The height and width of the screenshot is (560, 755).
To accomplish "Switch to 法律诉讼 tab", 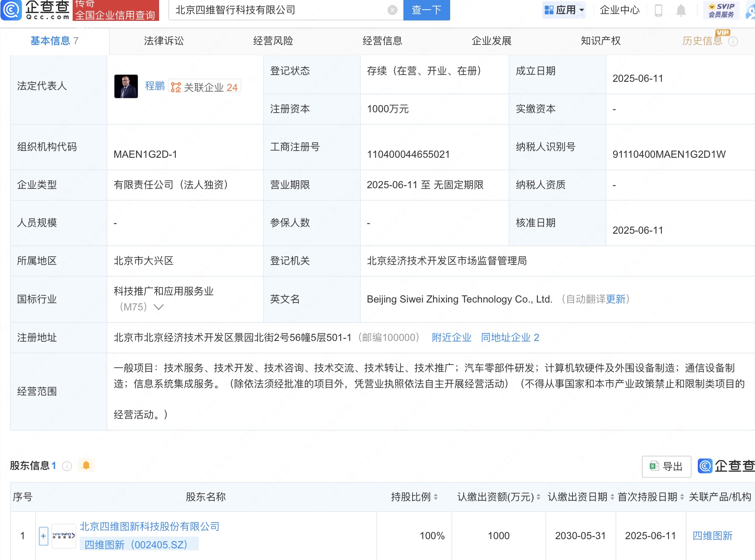I will click(164, 41).
